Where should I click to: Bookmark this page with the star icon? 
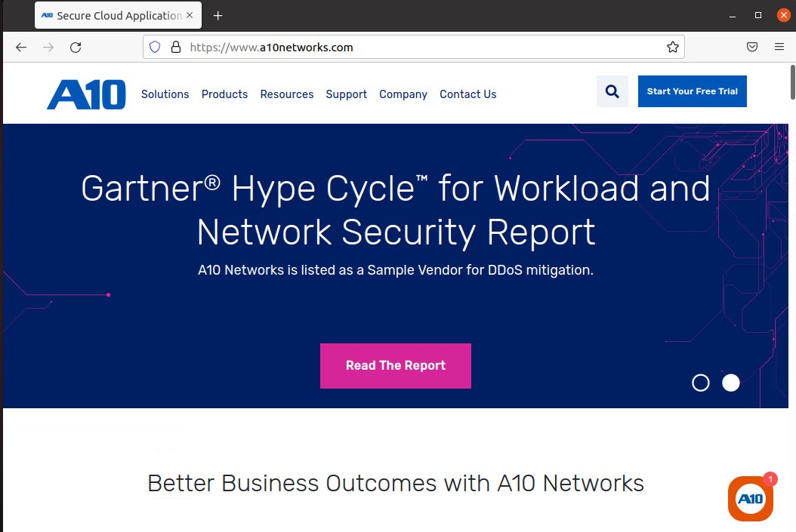(x=673, y=48)
